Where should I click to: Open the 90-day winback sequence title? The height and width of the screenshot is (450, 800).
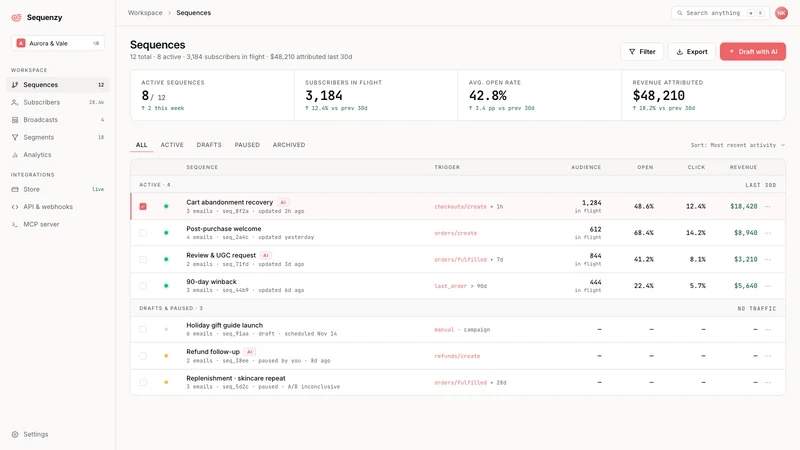point(211,282)
